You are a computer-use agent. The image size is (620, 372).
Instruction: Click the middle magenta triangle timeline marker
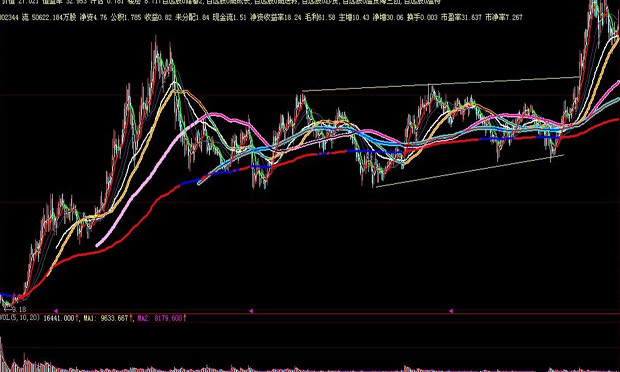coord(251,311)
